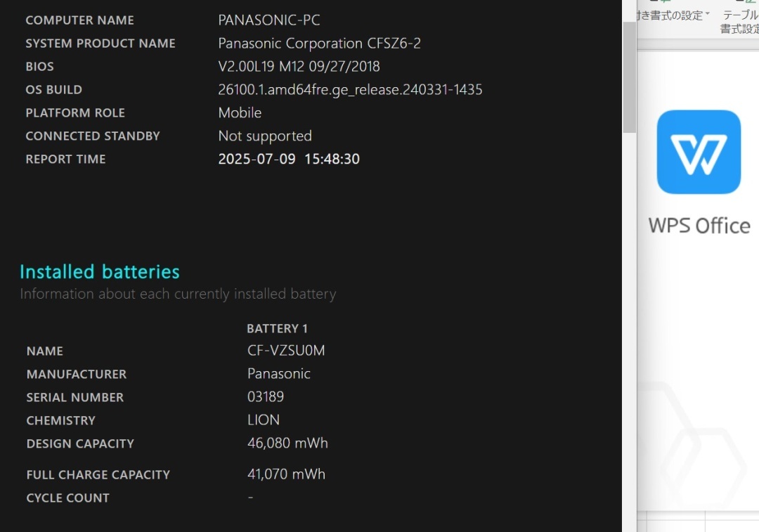Click the REPORT TIME label
Viewport: 759px width, 532px height.
click(66, 160)
